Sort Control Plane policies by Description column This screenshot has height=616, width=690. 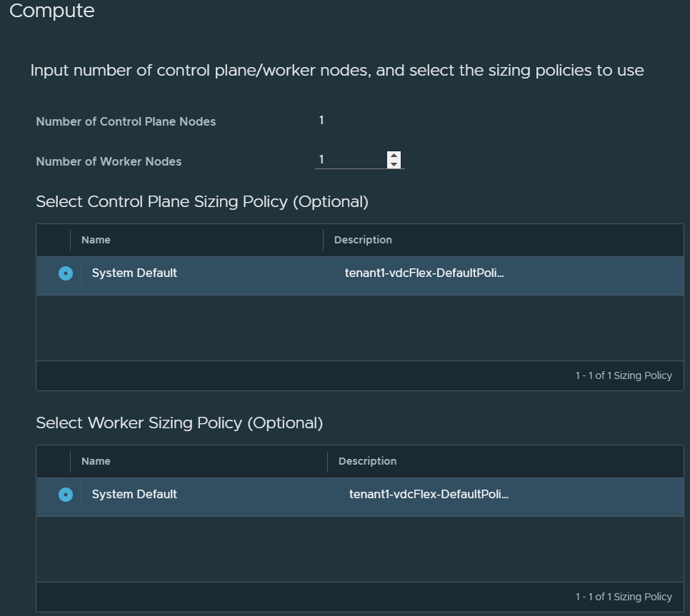pyautogui.click(x=363, y=240)
